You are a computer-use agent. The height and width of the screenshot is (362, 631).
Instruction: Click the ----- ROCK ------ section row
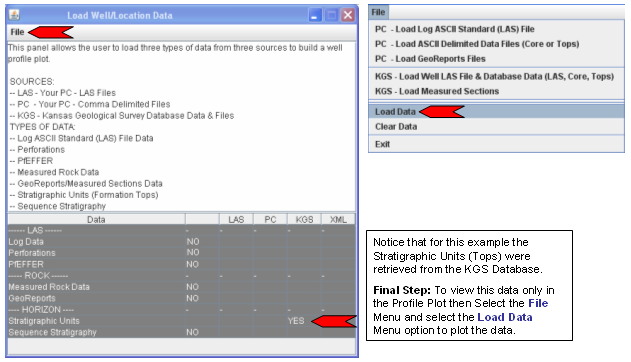pos(181,276)
